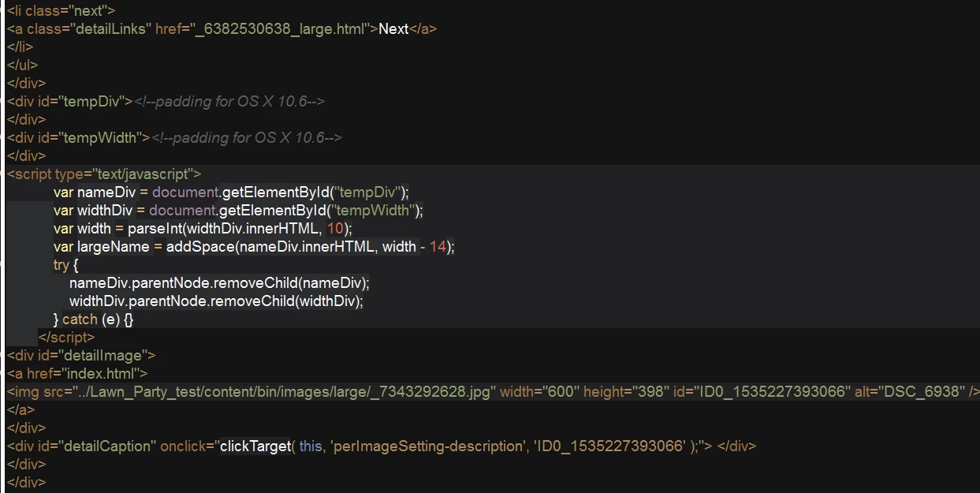Viewport: 980px width, 493px height.
Task: Click the "tempWidth" string in the getElementById call
Action: pyautogui.click(x=372, y=211)
